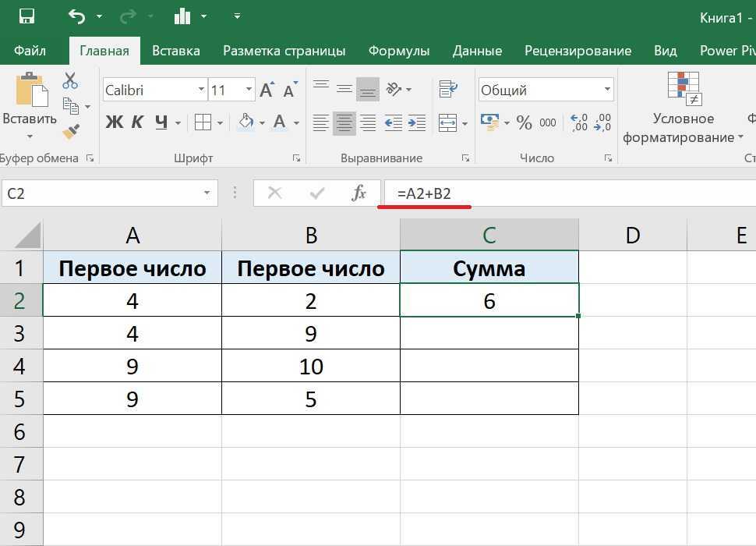Click the greyed redo arrow icon
This screenshot has height=546, width=756.
pos(127,17)
